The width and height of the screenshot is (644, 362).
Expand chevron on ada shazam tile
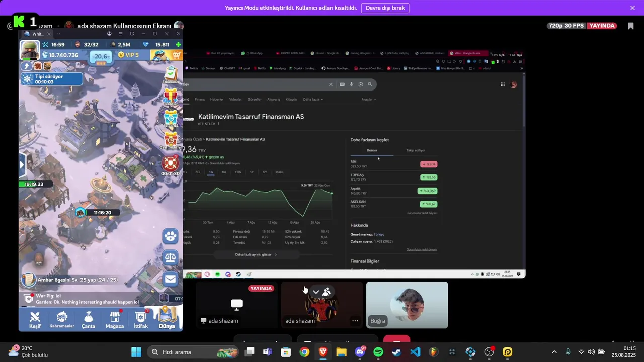[316, 292]
